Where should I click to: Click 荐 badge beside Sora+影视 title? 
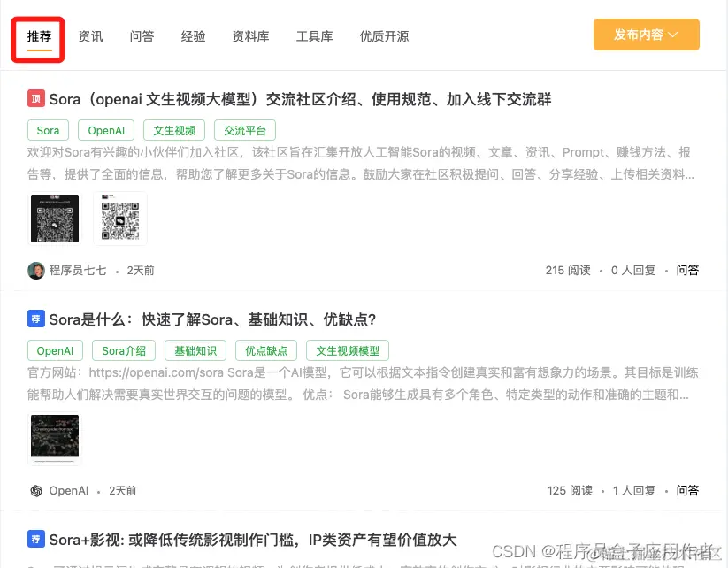tap(35, 539)
